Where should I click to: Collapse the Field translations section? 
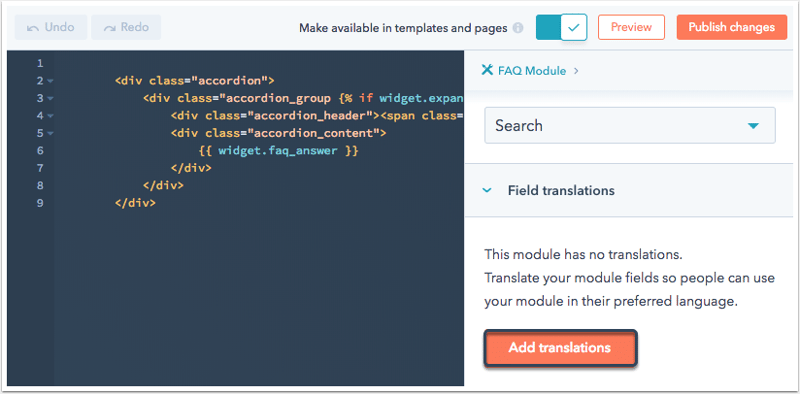click(x=487, y=190)
